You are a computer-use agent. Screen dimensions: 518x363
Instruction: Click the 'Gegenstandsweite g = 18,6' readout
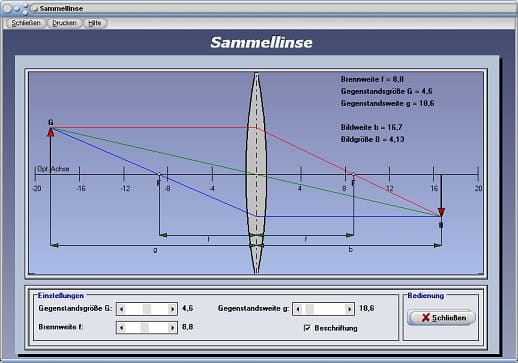pyautogui.click(x=387, y=103)
